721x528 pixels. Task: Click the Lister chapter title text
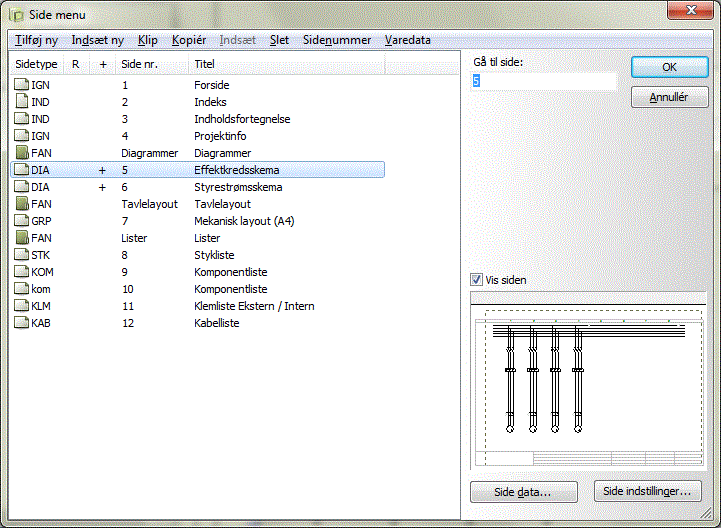point(207,238)
